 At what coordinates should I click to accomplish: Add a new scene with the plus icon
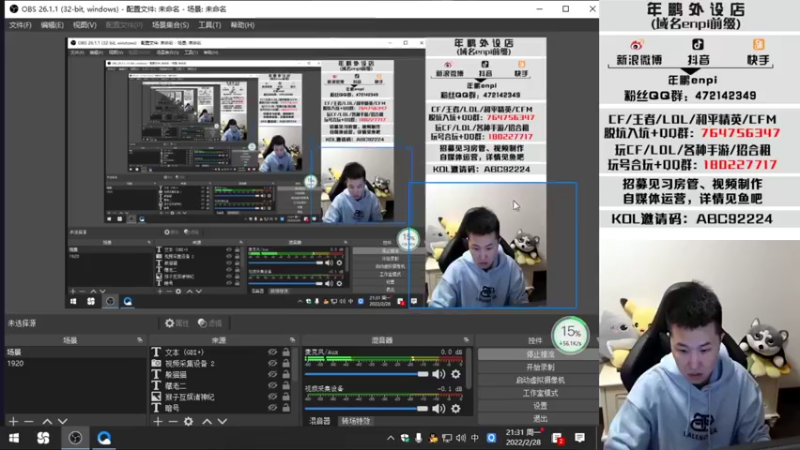click(x=14, y=421)
